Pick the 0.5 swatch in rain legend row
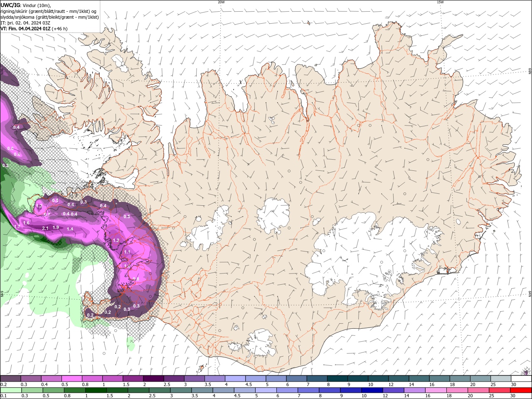 coord(53,390)
